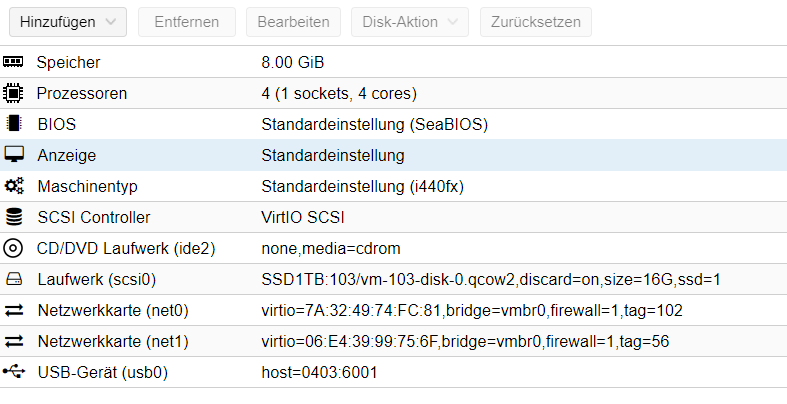This screenshot has width=787, height=404.
Task: Click the Entfernen button
Action: pyautogui.click(x=187, y=22)
